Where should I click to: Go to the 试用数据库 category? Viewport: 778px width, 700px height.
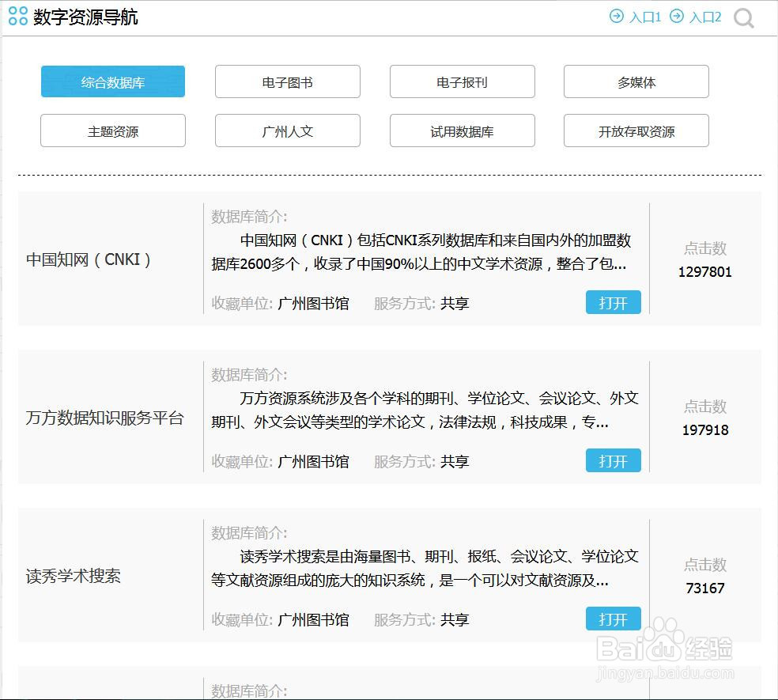click(463, 131)
